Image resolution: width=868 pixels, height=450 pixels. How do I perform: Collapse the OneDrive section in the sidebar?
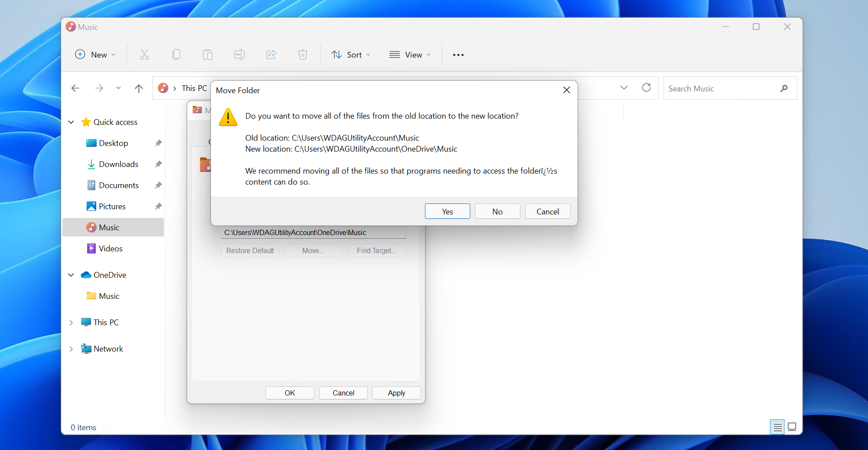71,275
